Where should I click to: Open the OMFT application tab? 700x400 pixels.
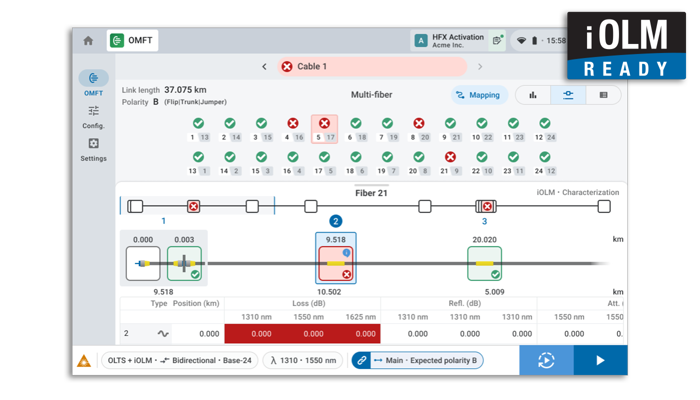132,41
